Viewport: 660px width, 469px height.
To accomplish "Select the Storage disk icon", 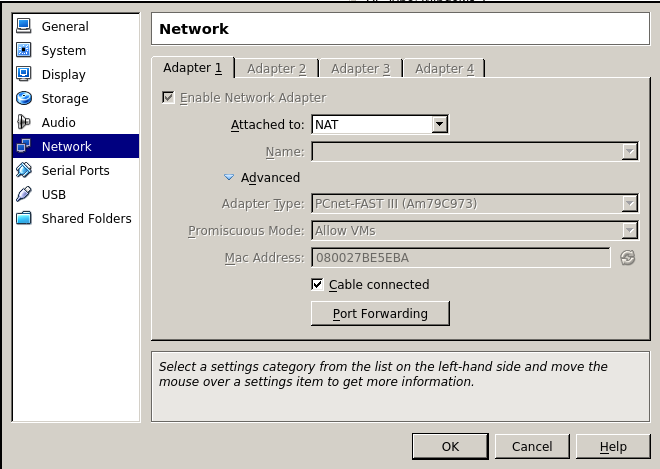I will click(24, 98).
